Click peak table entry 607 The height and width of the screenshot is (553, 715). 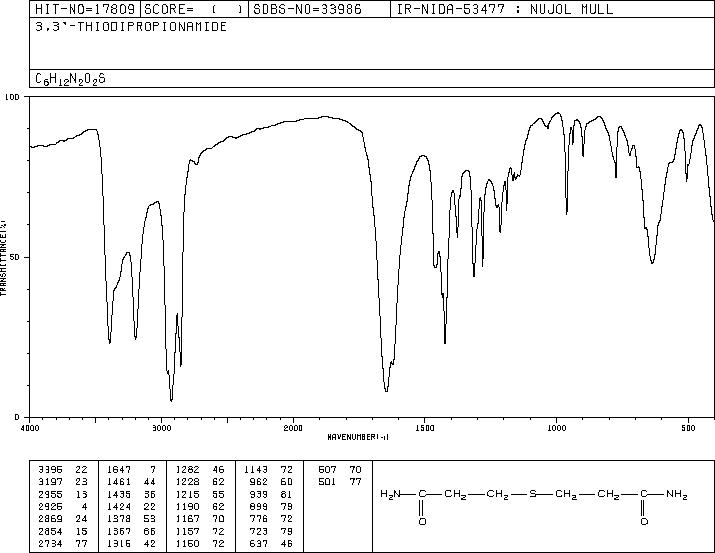(x=327, y=470)
